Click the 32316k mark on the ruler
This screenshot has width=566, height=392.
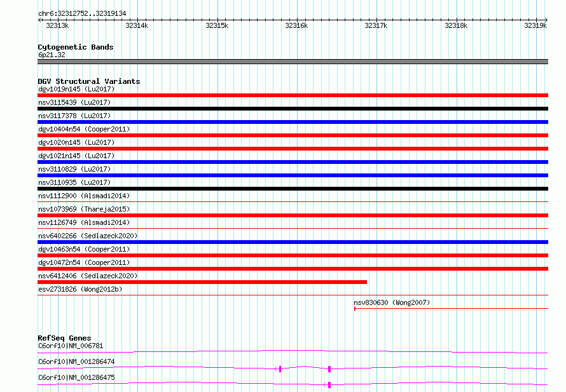point(296,25)
